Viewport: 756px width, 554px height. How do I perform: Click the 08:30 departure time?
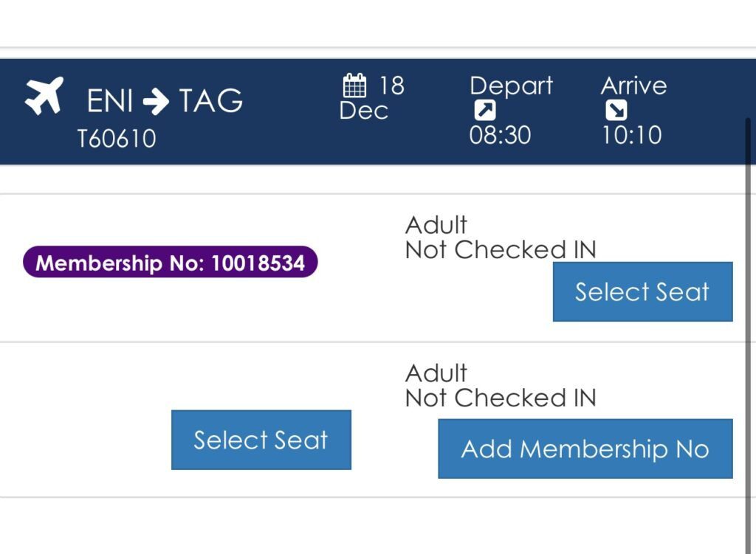pos(500,135)
